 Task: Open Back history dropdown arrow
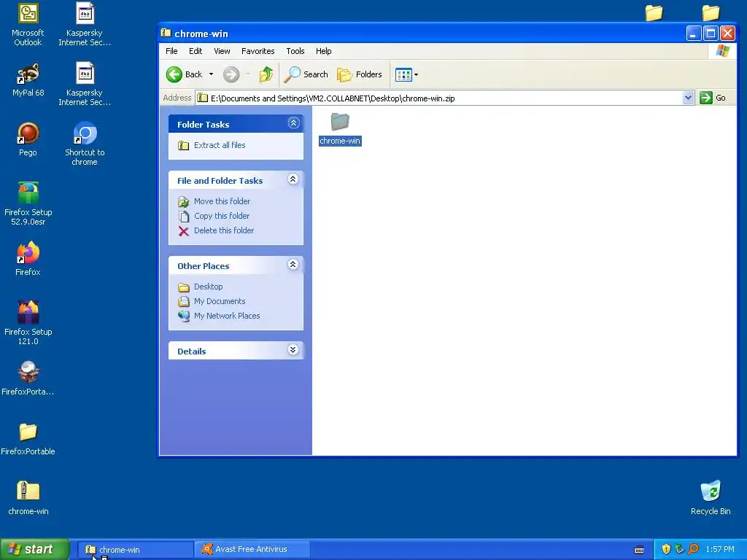pyautogui.click(x=211, y=74)
